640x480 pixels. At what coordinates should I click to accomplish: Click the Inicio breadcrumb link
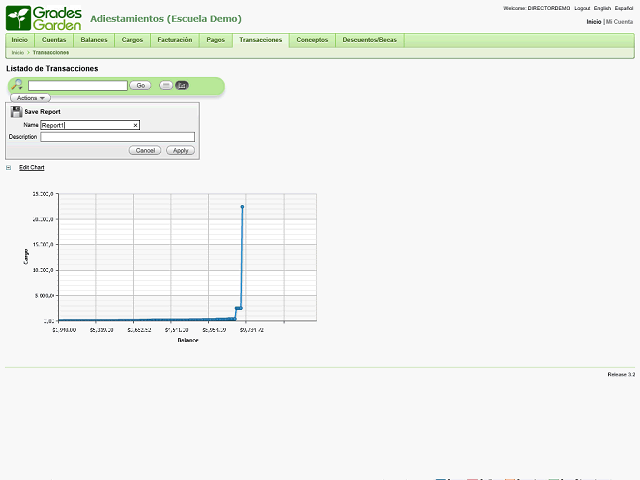[x=17, y=52]
